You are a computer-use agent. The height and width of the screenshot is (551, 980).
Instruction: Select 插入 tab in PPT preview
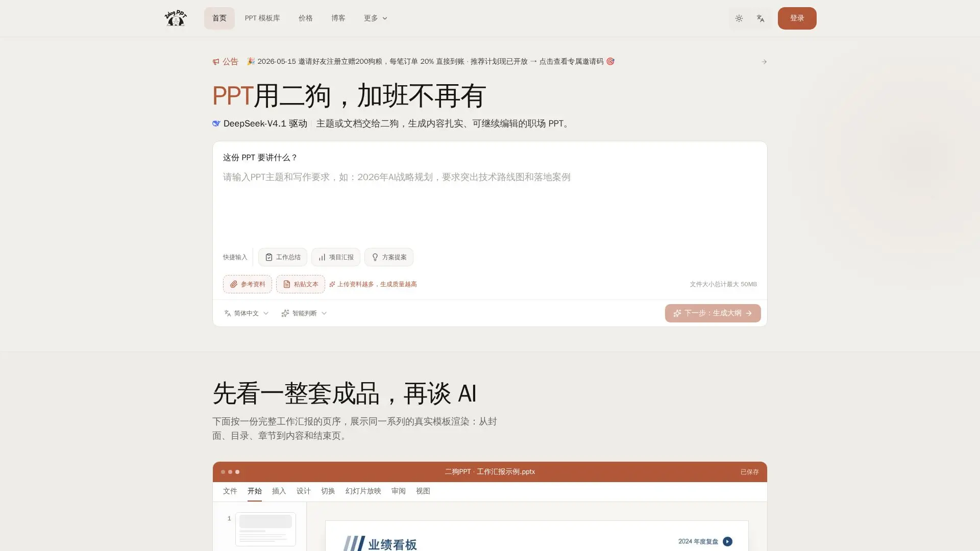click(x=279, y=491)
